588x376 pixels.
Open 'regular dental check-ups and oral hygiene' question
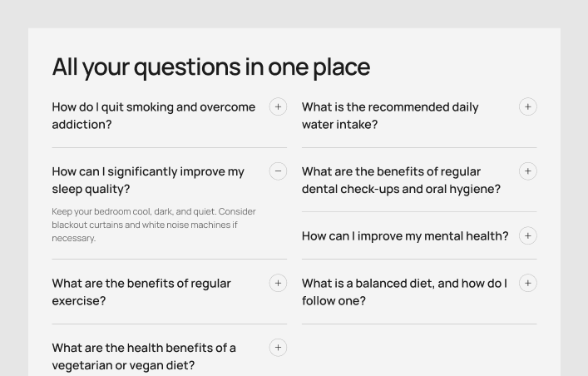coord(401,180)
